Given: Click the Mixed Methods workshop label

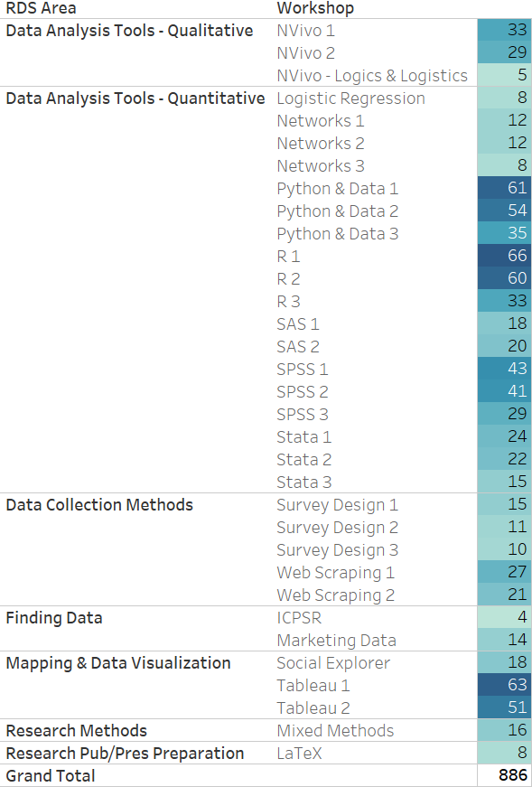Looking at the screenshot, I should click(x=335, y=731).
